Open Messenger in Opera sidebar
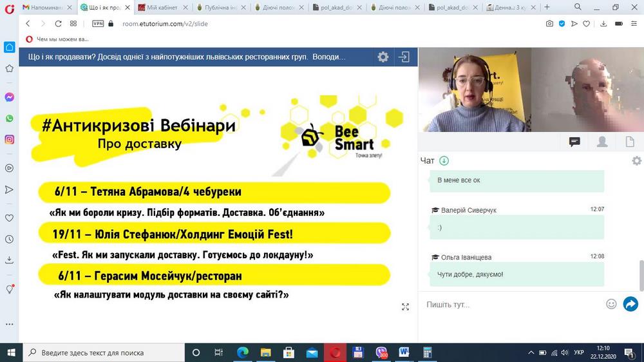The width and height of the screenshot is (644, 362). point(10,97)
